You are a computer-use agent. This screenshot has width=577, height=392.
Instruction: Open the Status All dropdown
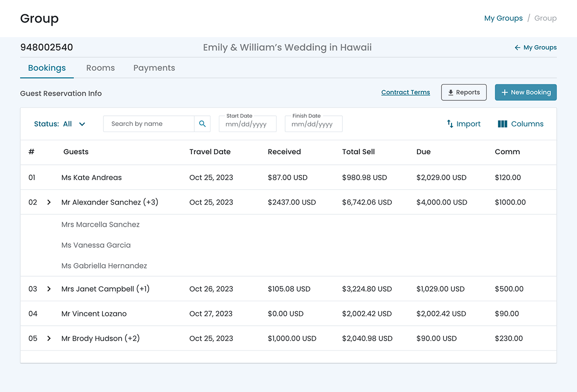tap(60, 124)
